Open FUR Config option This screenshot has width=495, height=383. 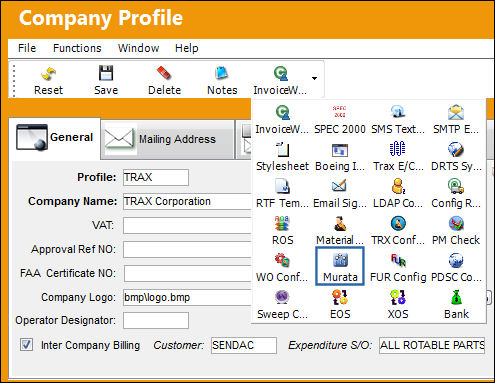398,268
